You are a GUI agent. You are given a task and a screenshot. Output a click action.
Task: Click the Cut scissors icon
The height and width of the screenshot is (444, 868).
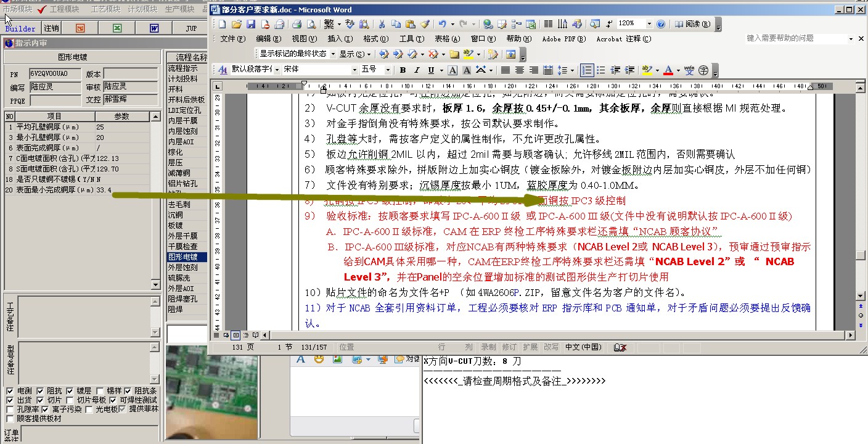[x=381, y=24]
